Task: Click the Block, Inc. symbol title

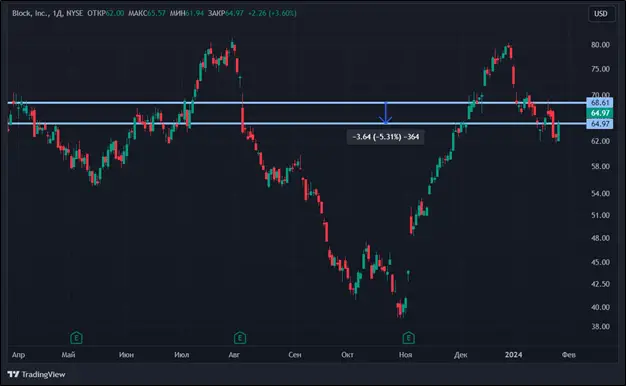Action: click(30, 13)
